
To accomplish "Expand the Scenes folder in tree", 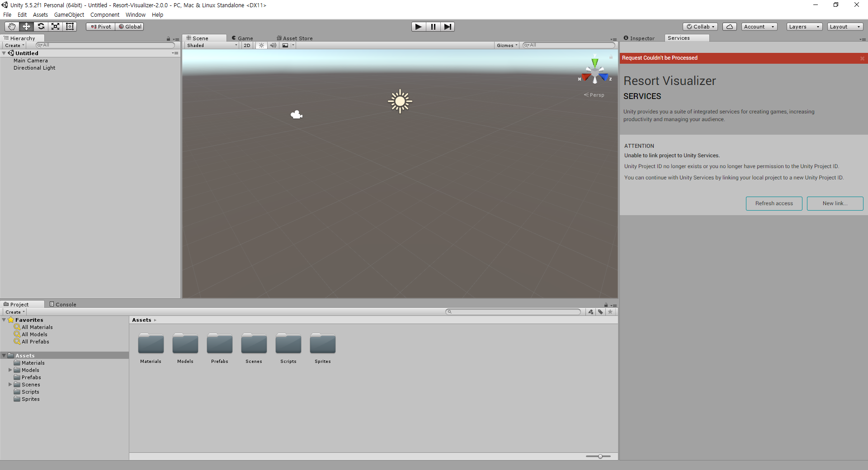I will (10, 385).
